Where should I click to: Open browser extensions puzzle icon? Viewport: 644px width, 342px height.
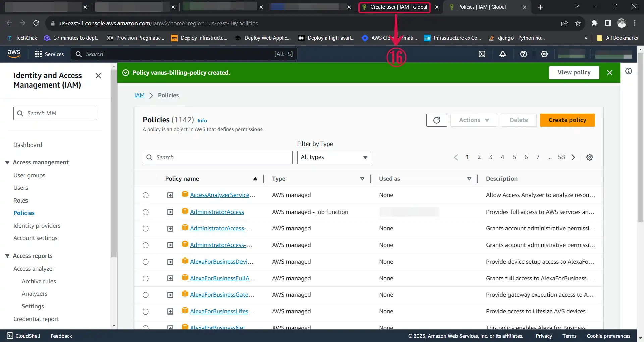click(594, 23)
